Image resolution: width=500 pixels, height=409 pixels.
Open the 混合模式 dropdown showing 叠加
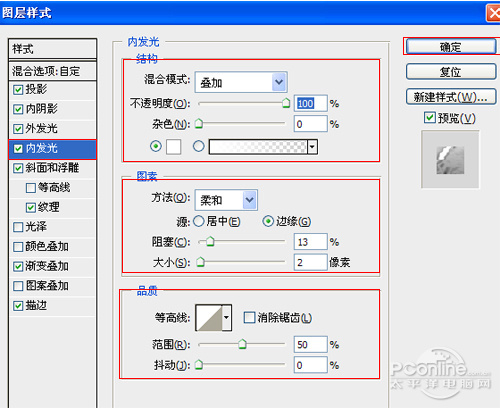pos(241,82)
